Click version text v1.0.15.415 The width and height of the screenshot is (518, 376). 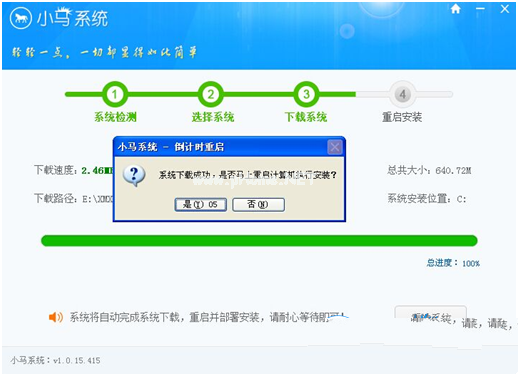pyautogui.click(x=77, y=360)
